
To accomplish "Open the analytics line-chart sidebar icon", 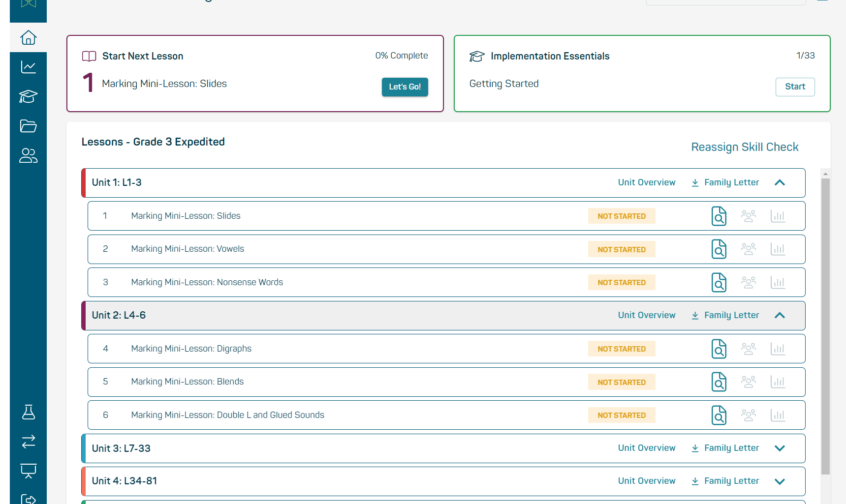I will point(28,67).
